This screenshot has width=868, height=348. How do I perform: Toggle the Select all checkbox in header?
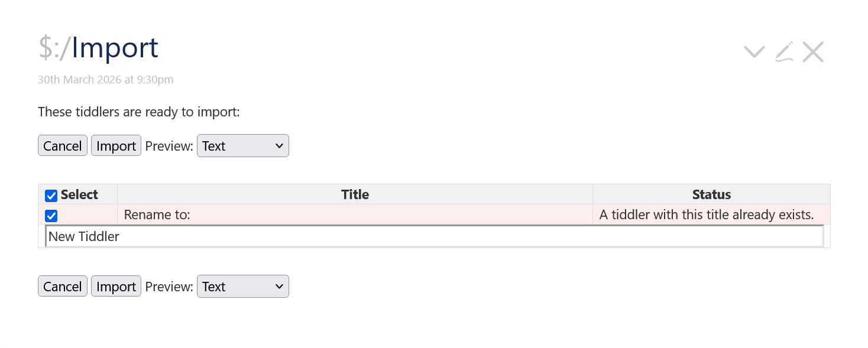[x=51, y=196]
